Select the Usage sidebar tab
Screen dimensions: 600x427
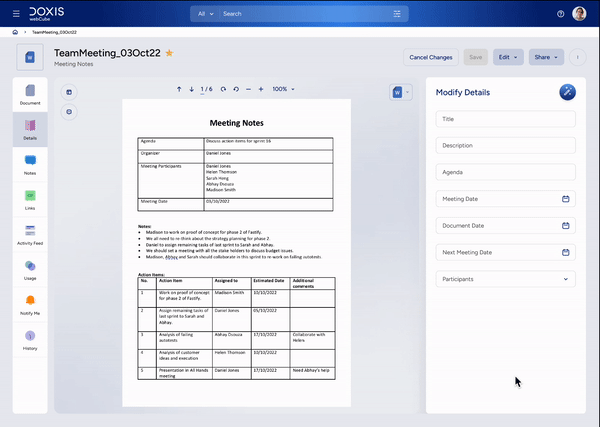(30, 270)
